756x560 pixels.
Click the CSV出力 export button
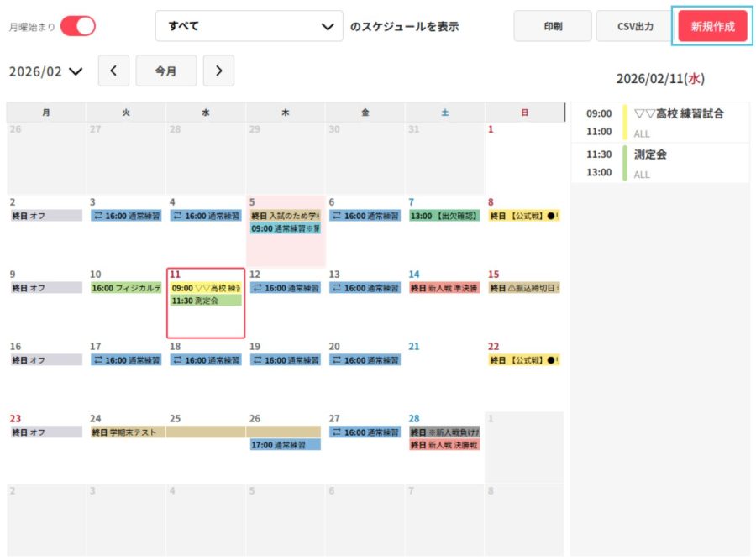(x=634, y=27)
